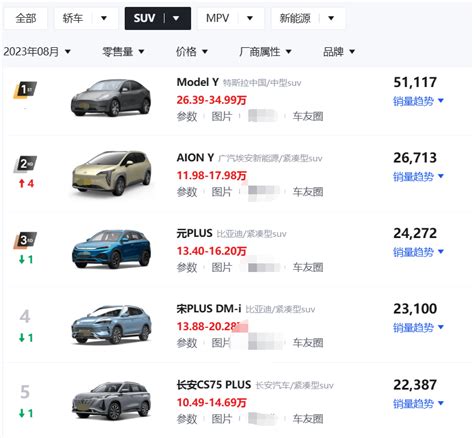Expand 销量趋势 for 元PLUS
This screenshot has width=474, height=438.
click(x=418, y=252)
